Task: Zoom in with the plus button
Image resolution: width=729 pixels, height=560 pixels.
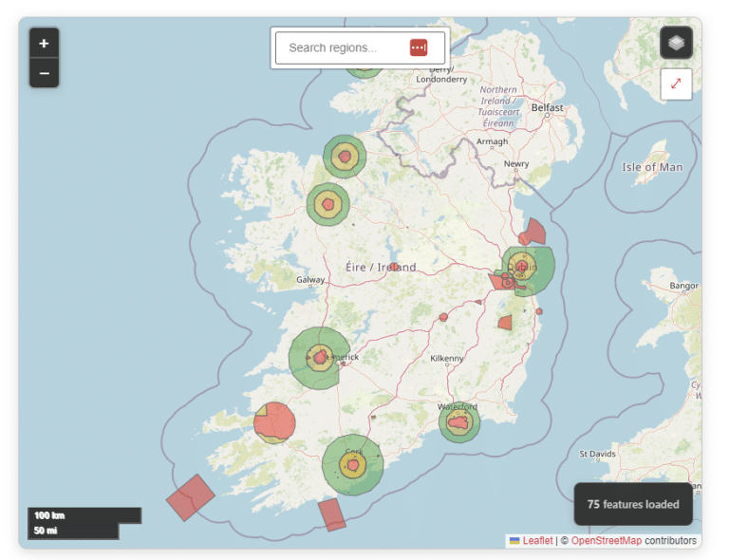Action: point(44,43)
